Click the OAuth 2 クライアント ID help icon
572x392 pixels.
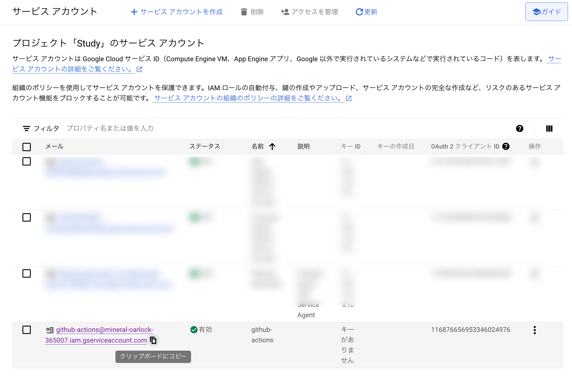(x=506, y=146)
